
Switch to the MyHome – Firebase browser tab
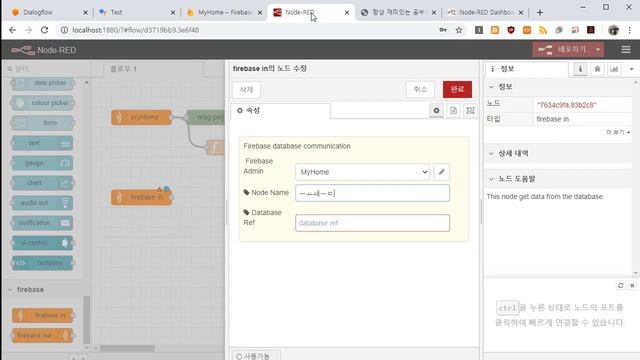click(224, 12)
